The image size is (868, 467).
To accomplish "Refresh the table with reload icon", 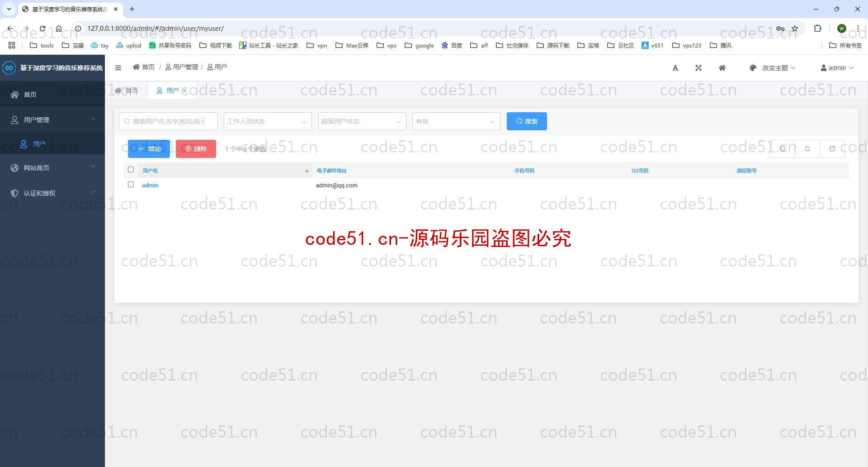I will (x=807, y=149).
